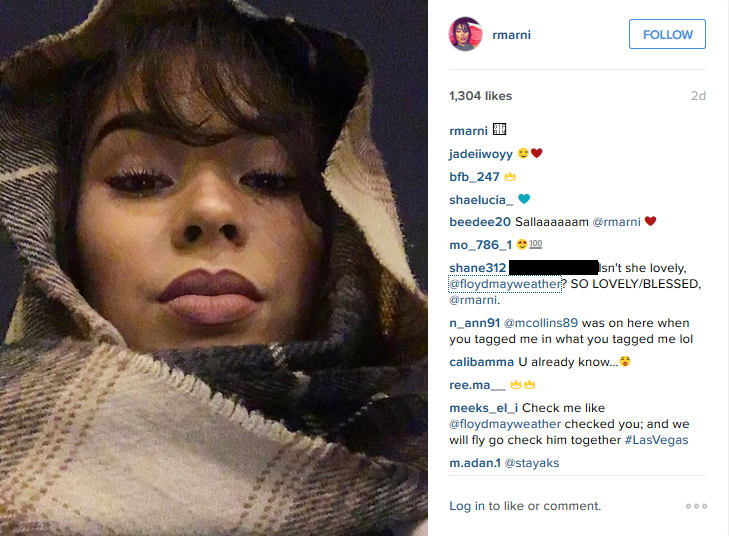Click the @stayaks mention
This screenshot has width=729, height=536.
pyautogui.click(x=532, y=463)
